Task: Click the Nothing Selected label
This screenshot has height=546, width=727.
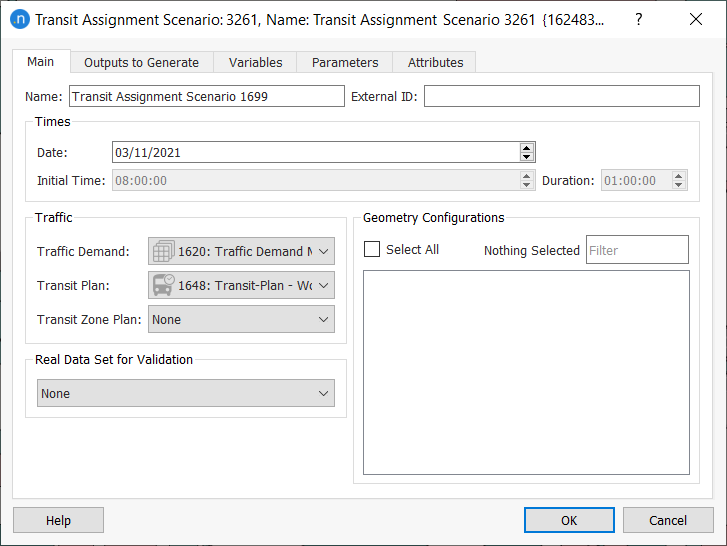Action: (532, 250)
